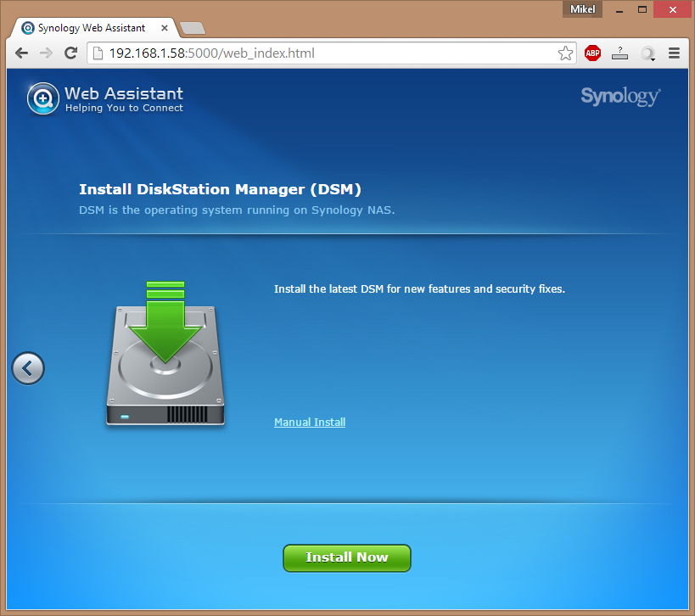Click the Web Assistant magnifier logo
695x616 pixels.
point(43,98)
